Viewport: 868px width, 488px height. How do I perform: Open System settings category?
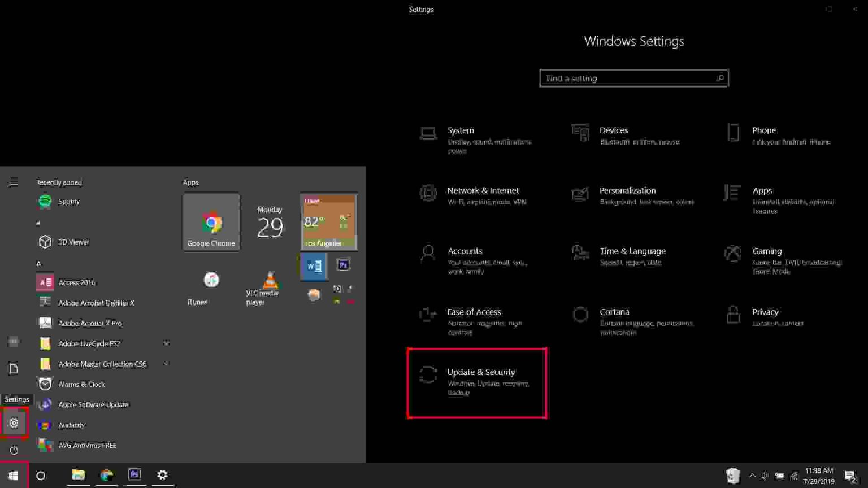click(476, 140)
